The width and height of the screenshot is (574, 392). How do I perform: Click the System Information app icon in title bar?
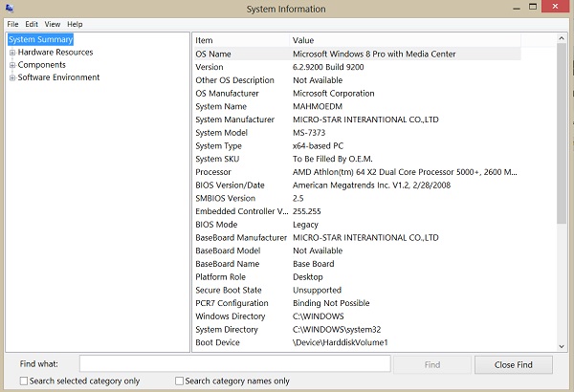pyautogui.click(x=10, y=8)
